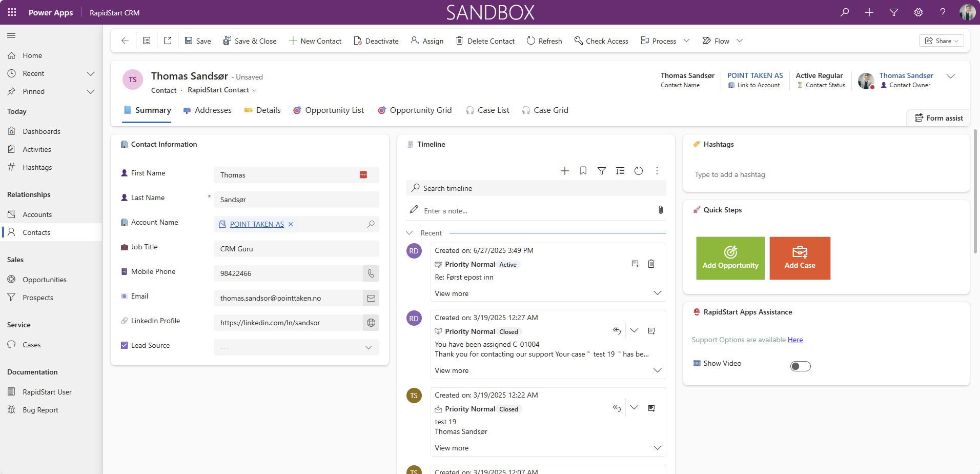
Task: Click New Contact command
Action: (x=315, y=41)
